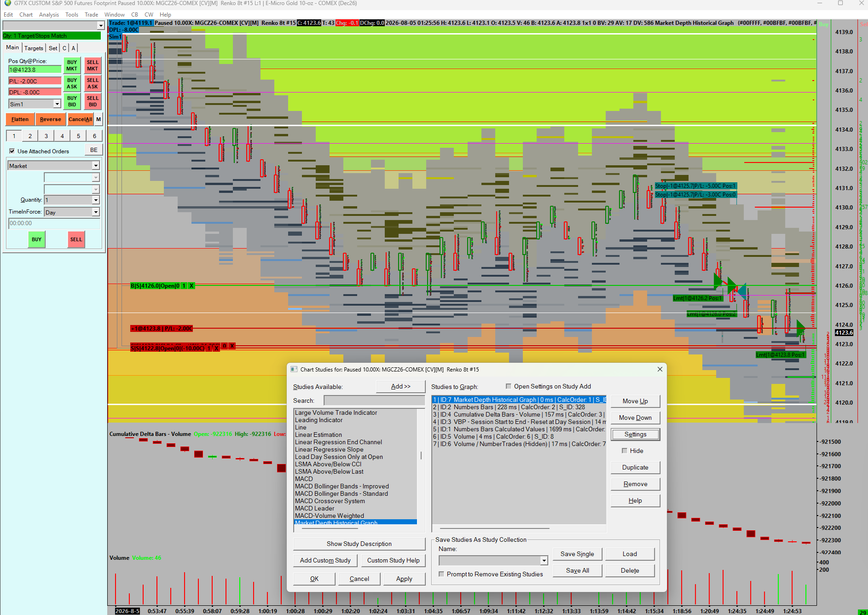Click the BUY ASK button
This screenshot has height=615, width=868.
pyautogui.click(x=72, y=83)
